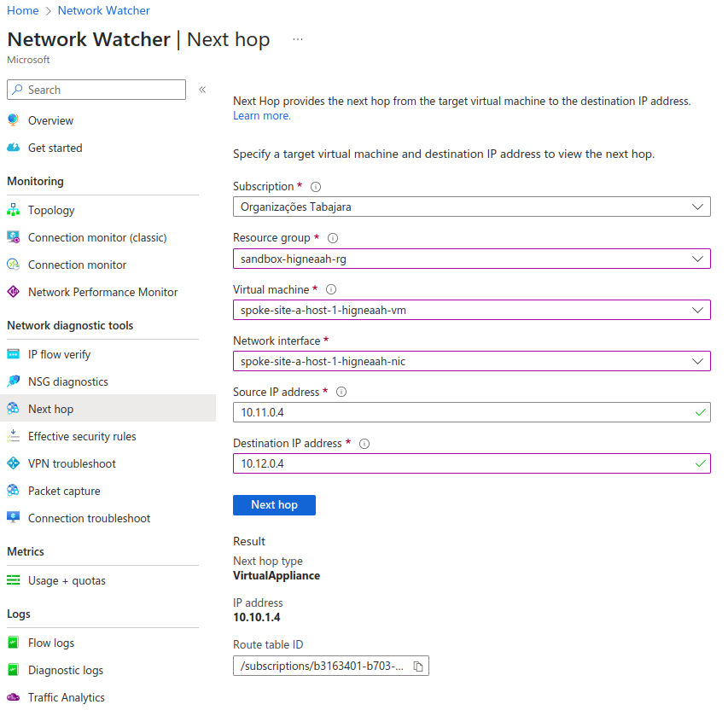Open Flow logs menu item
The width and height of the screenshot is (728, 716).
[51, 643]
